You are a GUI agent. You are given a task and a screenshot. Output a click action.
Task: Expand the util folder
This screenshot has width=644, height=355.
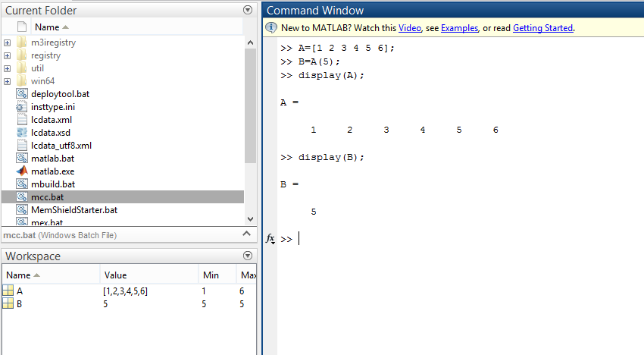(7, 68)
